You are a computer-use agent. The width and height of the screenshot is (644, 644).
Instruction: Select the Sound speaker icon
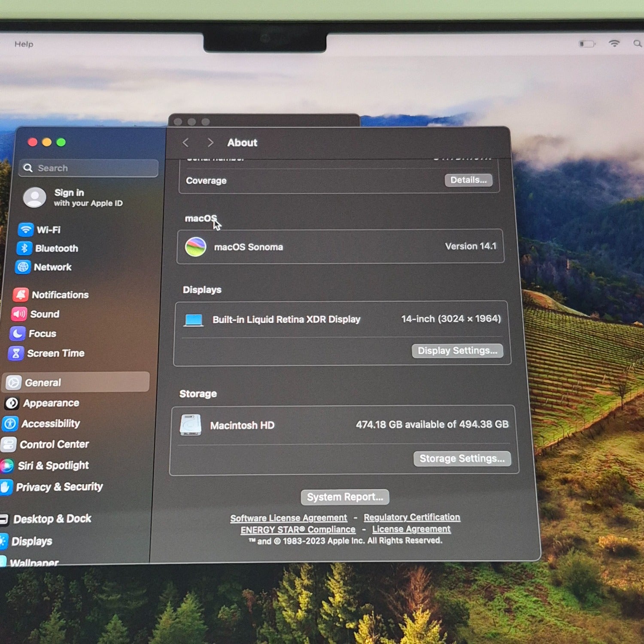(19, 314)
